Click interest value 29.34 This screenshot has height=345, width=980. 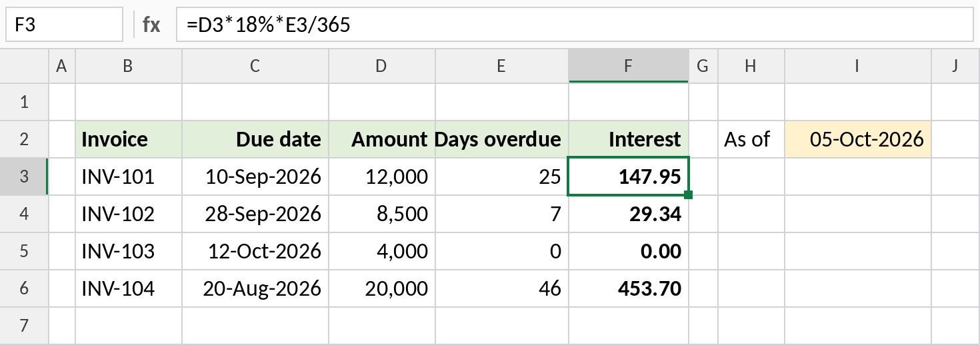(629, 214)
